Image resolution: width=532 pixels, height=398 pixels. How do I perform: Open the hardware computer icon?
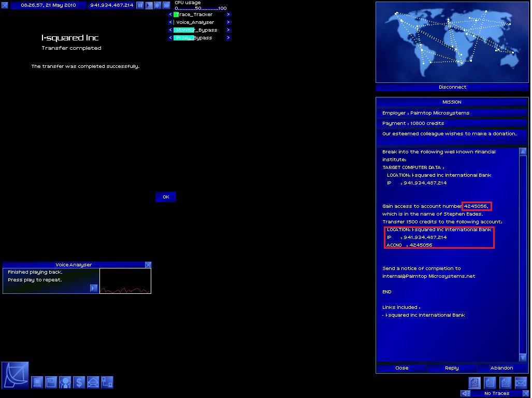pos(37,382)
